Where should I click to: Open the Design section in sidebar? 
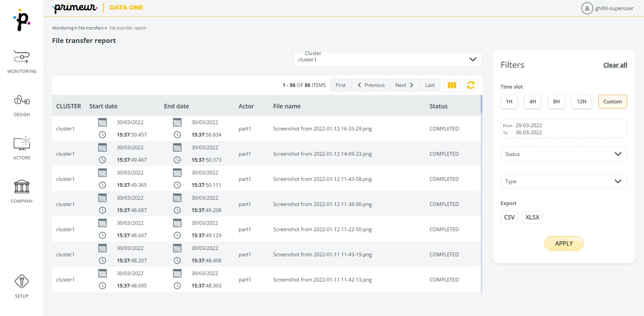pos(22,105)
